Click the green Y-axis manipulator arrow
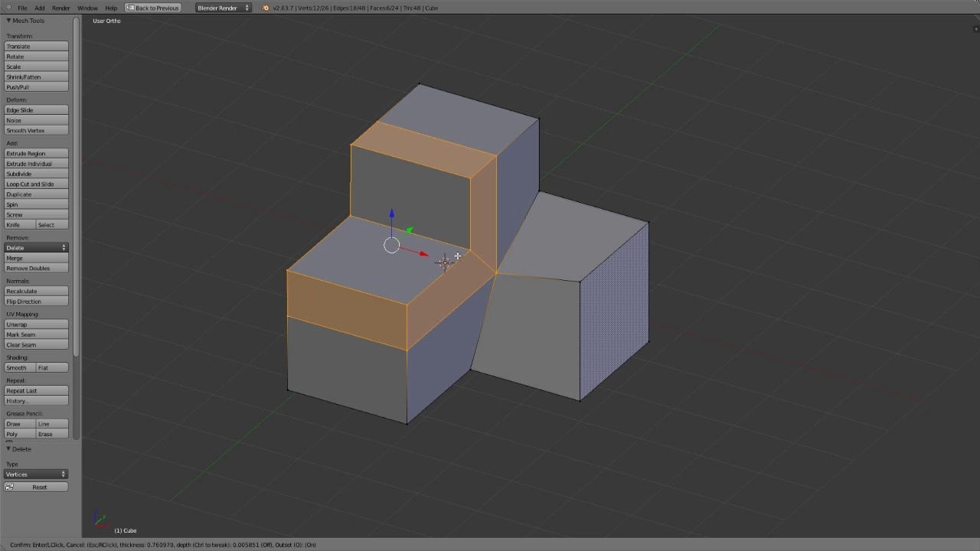 pos(410,229)
